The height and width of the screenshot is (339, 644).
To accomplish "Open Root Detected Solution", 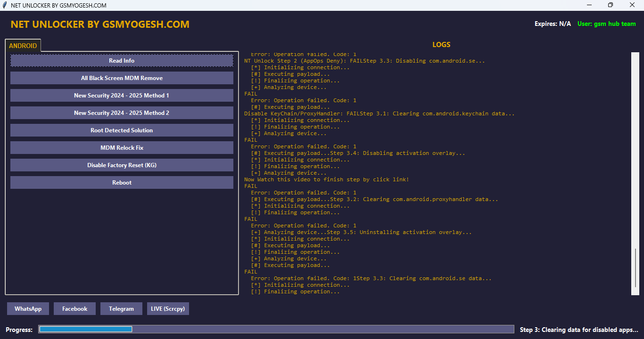I will click(x=122, y=130).
